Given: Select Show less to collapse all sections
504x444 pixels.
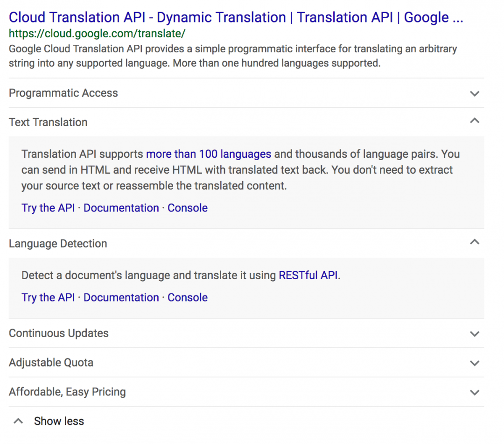Looking at the screenshot, I should pos(59,421).
